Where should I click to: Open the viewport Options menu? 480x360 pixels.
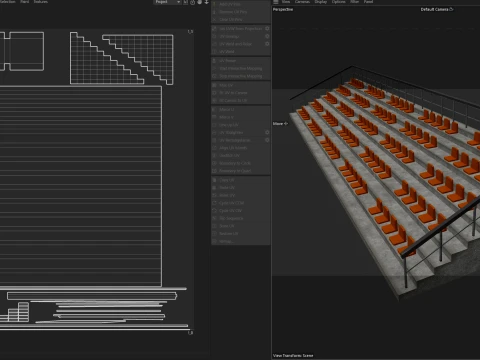pos(338,2)
